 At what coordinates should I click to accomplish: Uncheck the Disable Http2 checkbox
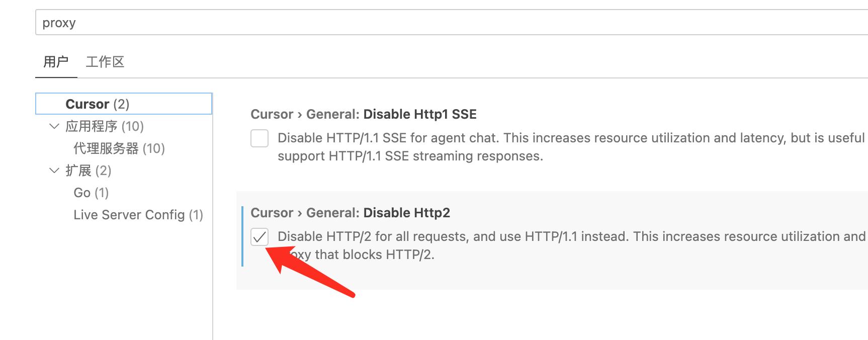pyautogui.click(x=259, y=237)
